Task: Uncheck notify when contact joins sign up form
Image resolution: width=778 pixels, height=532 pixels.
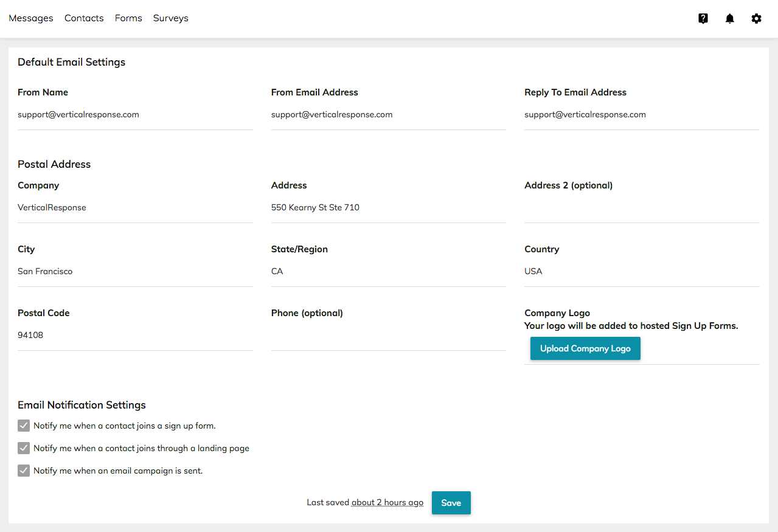Action: point(24,426)
